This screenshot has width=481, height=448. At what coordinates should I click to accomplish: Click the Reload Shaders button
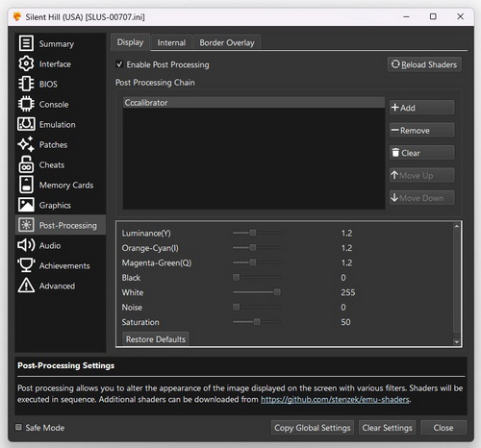click(x=424, y=64)
